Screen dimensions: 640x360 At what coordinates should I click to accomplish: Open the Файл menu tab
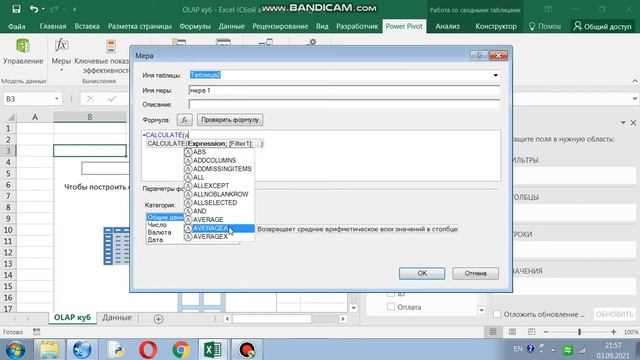coord(17,26)
